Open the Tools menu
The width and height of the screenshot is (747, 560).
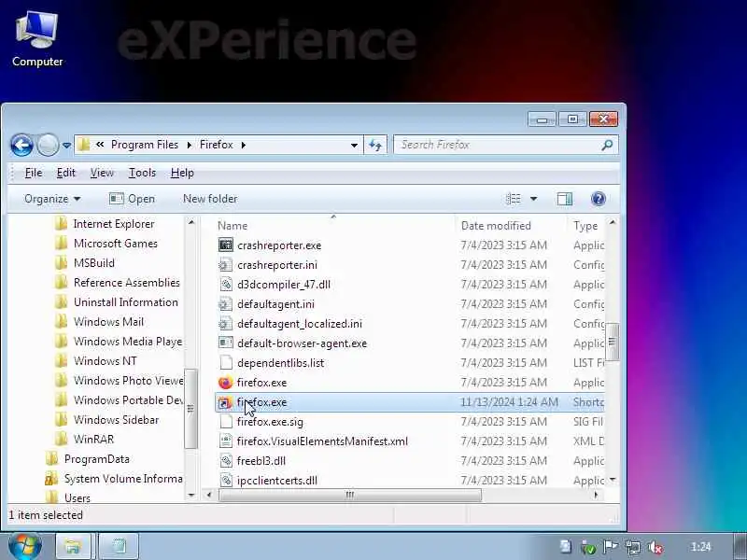click(142, 173)
